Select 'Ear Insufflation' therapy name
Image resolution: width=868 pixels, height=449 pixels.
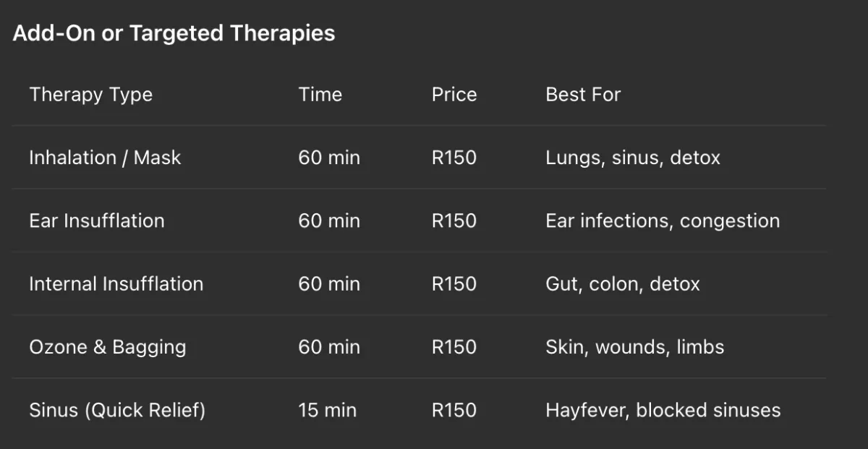(97, 221)
